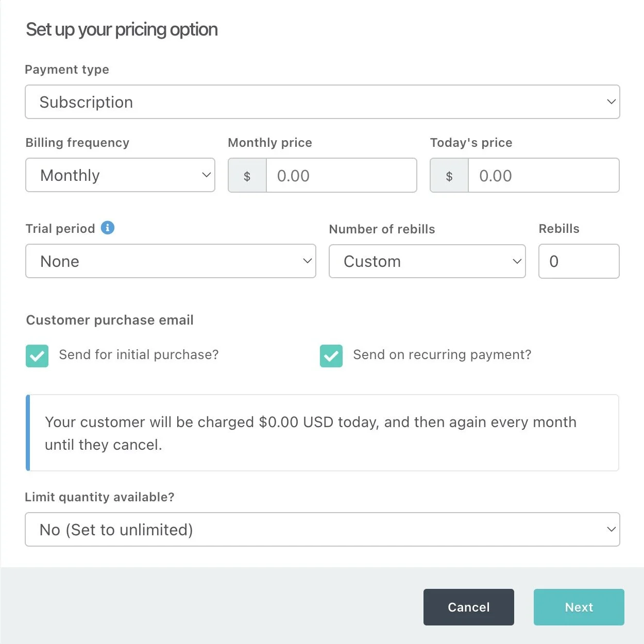The image size is (644, 644).
Task: Open the Number of rebills dropdown
Action: tap(427, 261)
